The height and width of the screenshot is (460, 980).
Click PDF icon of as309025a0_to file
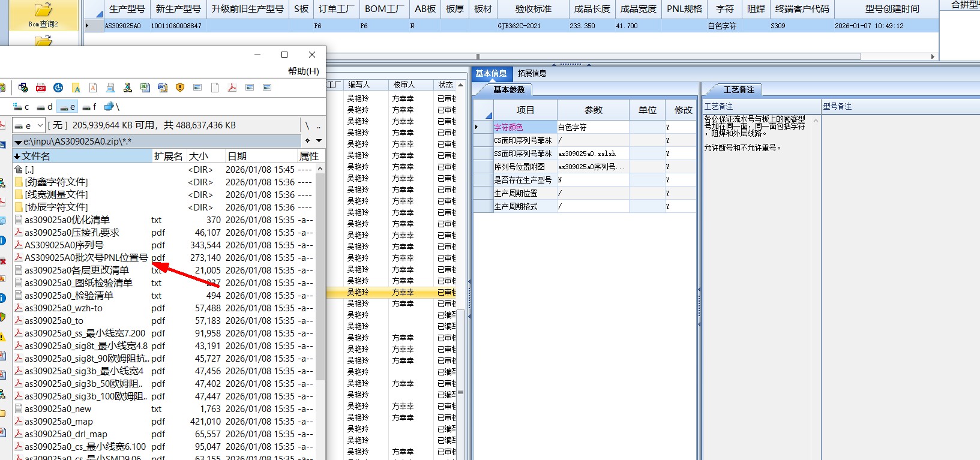(x=19, y=321)
